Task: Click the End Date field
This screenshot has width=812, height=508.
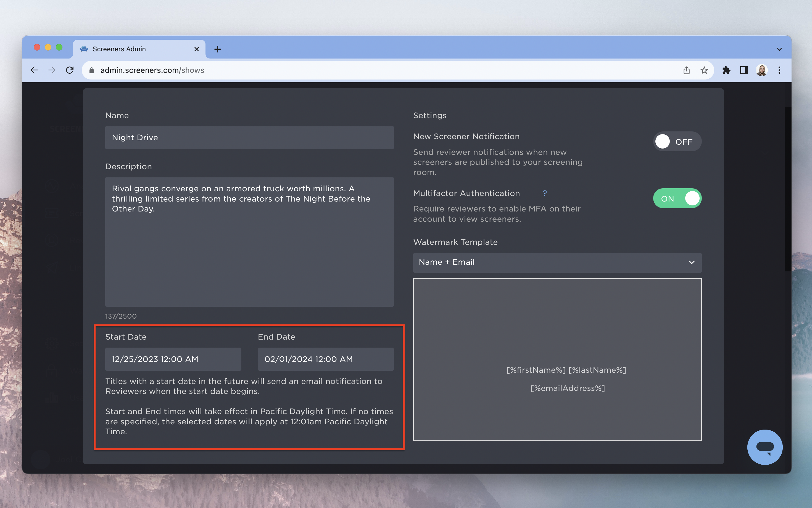Action: click(x=325, y=359)
